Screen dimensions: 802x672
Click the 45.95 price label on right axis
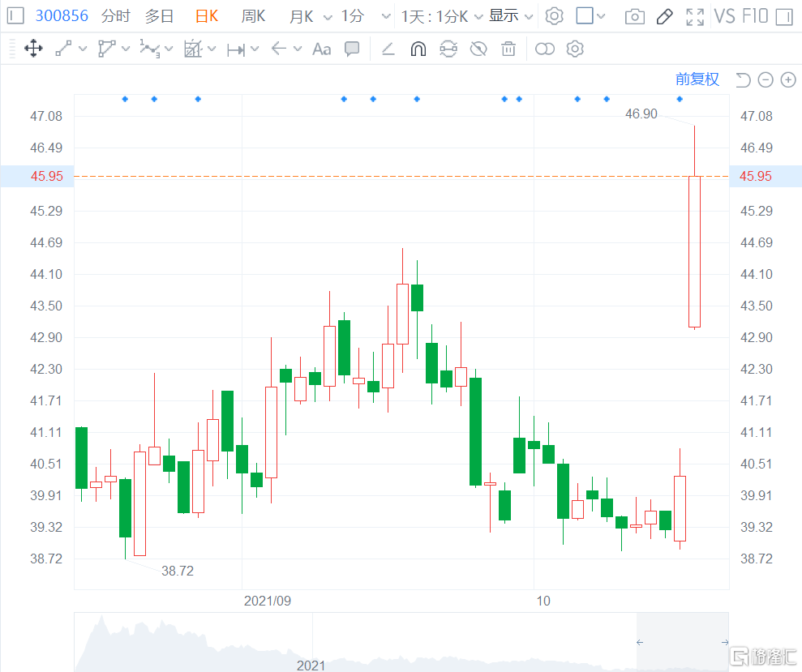(756, 177)
